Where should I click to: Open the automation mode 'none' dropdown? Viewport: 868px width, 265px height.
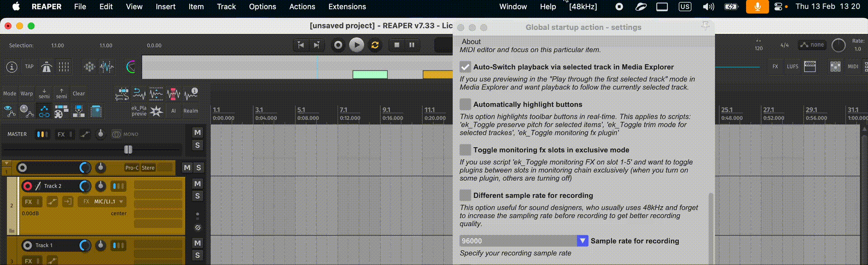(812, 45)
